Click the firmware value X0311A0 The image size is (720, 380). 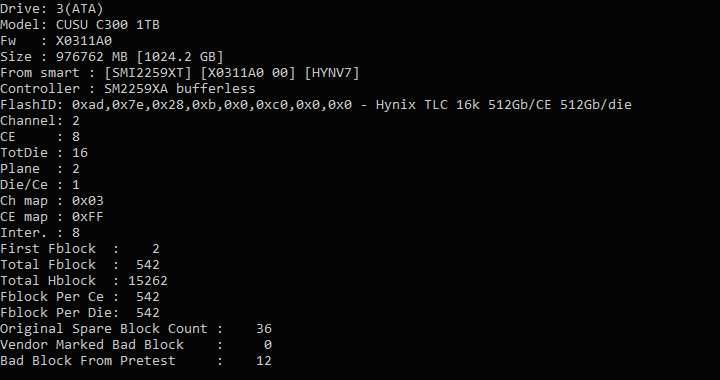[84, 41]
